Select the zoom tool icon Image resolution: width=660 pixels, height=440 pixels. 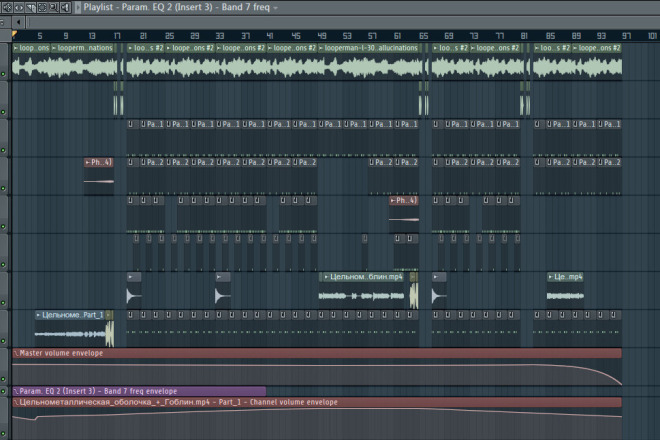54,7
